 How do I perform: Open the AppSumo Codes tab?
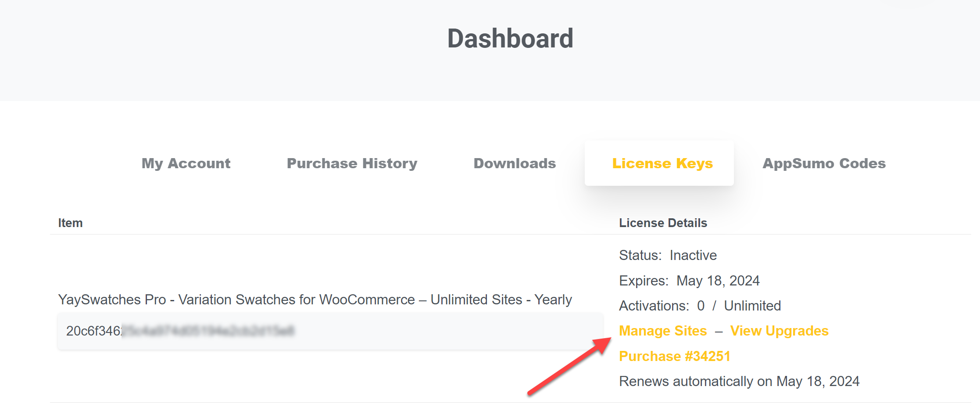824,163
